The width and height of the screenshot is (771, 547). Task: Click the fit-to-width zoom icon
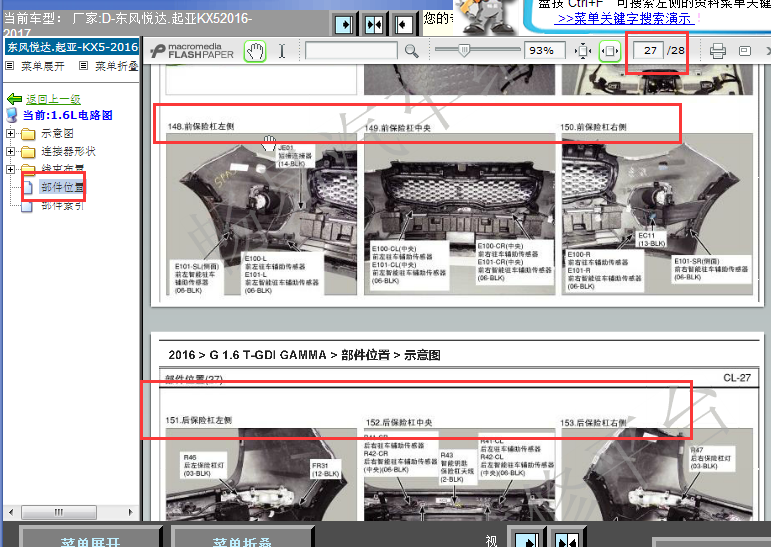(609, 51)
